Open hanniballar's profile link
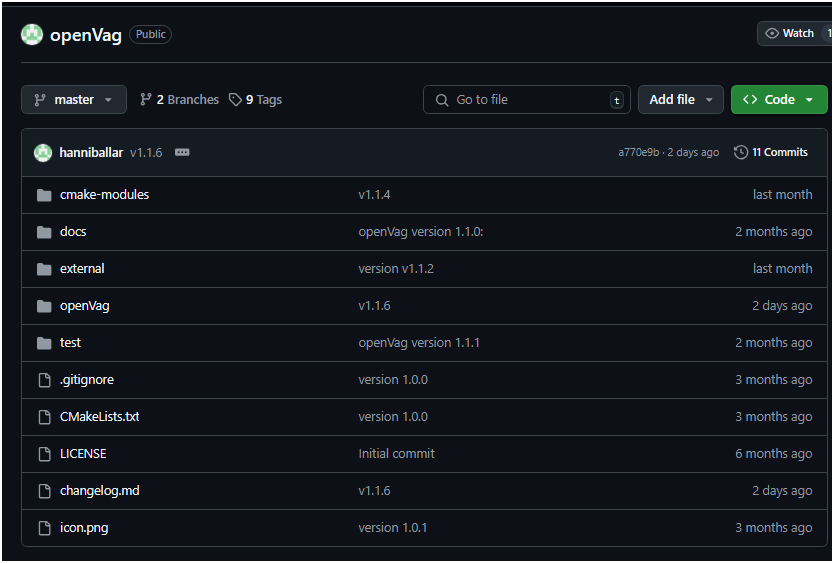Screen dimensions: 834x563 click(91, 153)
